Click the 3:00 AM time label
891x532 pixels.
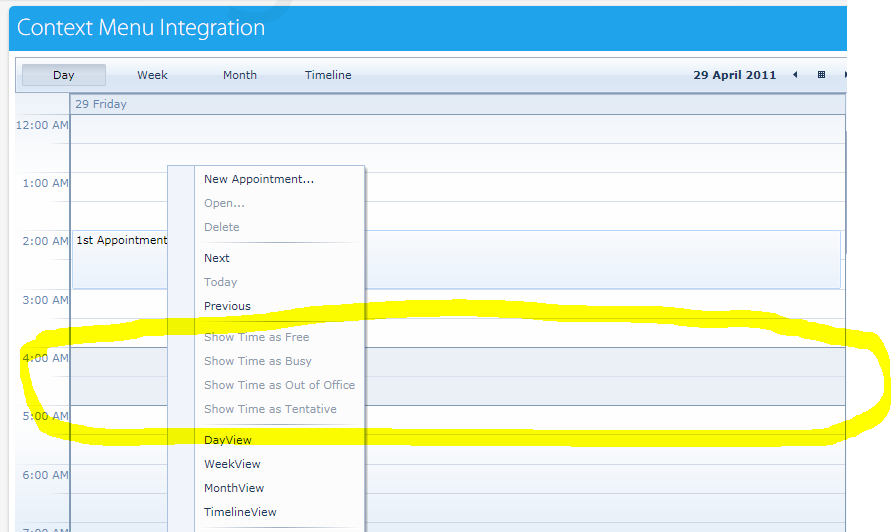(45, 300)
